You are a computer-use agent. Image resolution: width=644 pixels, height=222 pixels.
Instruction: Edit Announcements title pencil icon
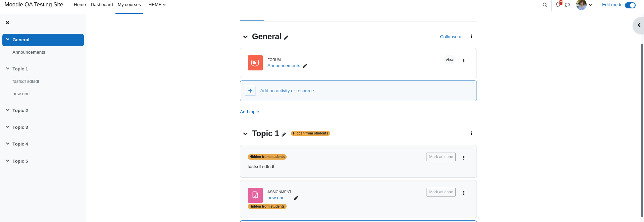coord(305,66)
